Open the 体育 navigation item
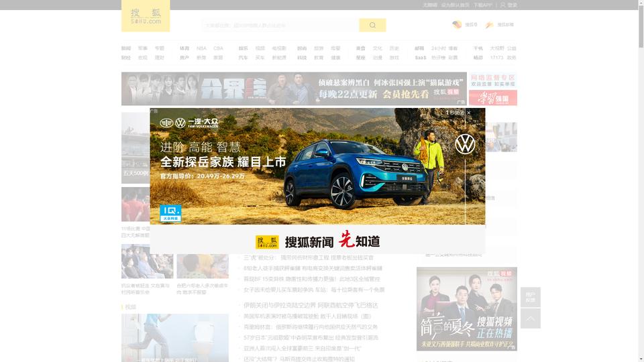 (x=184, y=48)
